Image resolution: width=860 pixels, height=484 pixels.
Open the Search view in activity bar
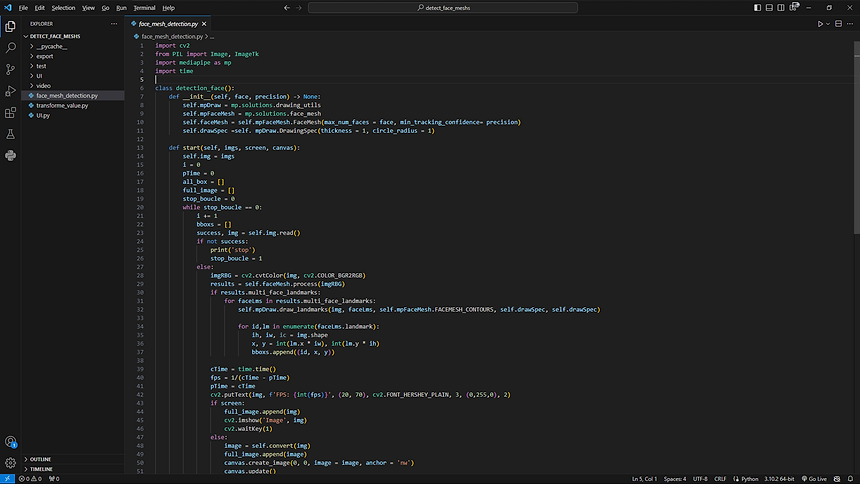click(x=10, y=48)
